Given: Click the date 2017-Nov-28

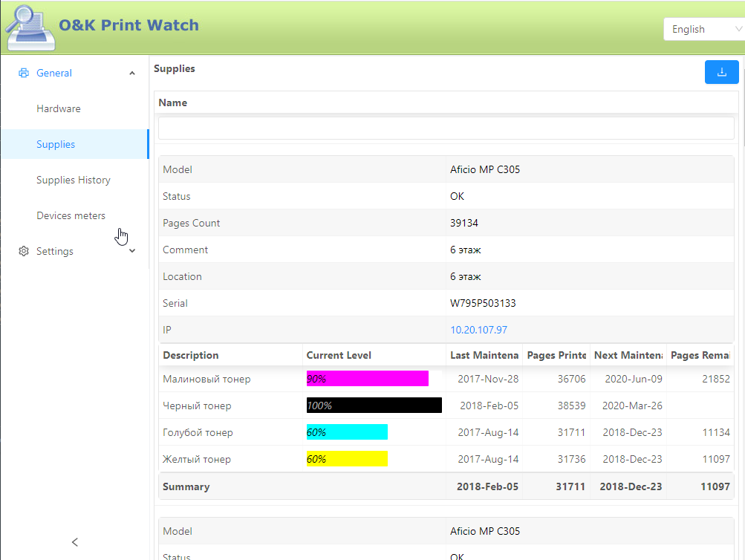Looking at the screenshot, I should 488,379.
